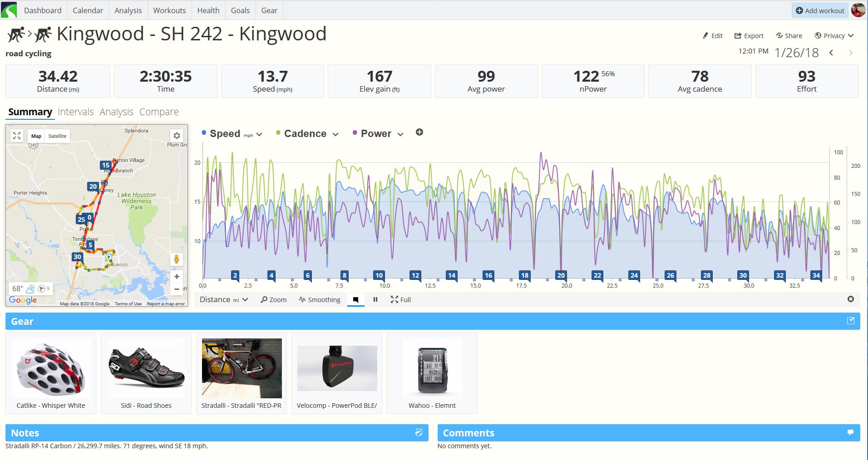Screen dimensions: 868x460
Task: Open the Analysis workout tab
Action: 117,112
